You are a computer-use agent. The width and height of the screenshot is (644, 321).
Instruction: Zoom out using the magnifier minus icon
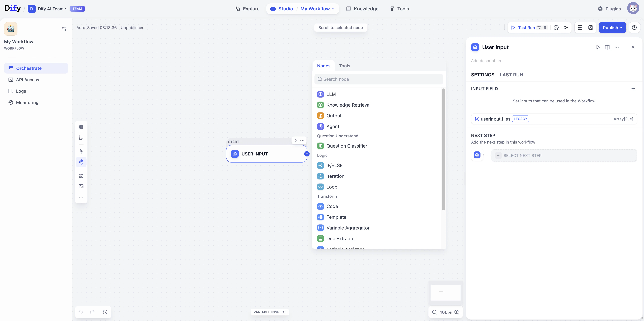click(435, 312)
